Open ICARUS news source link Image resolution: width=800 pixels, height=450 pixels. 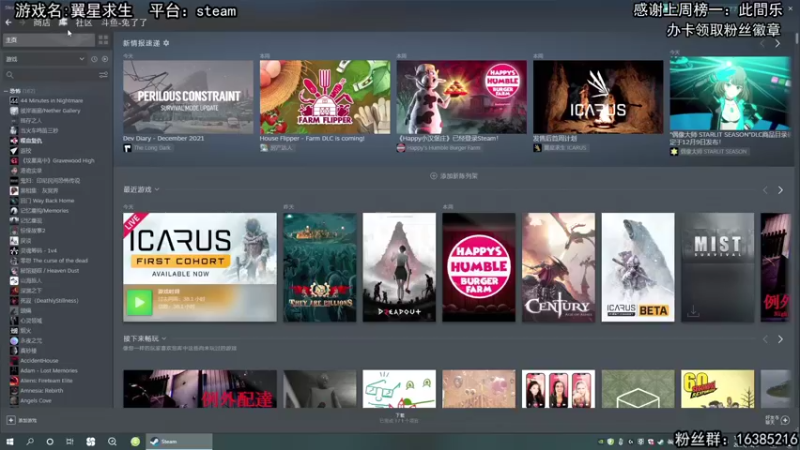click(560, 148)
